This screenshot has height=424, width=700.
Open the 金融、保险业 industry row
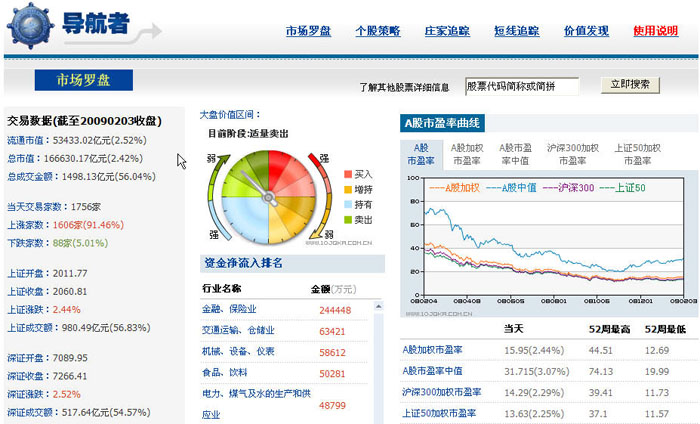pos(230,309)
